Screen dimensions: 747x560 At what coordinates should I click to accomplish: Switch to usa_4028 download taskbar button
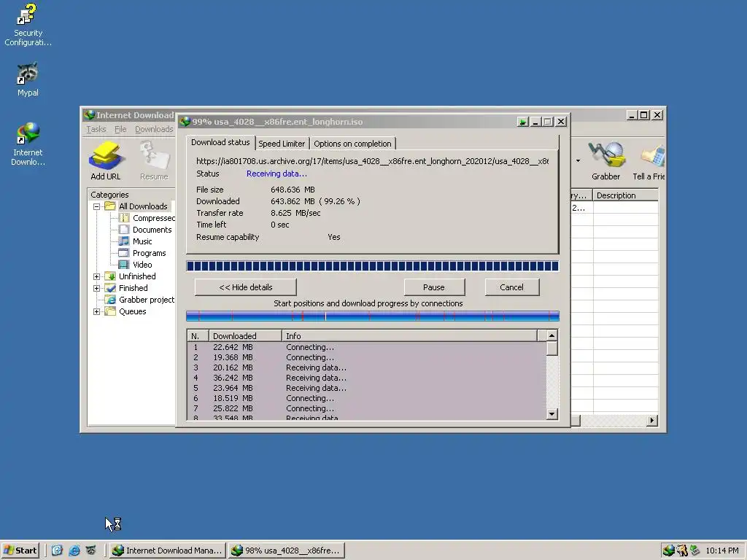click(x=286, y=551)
